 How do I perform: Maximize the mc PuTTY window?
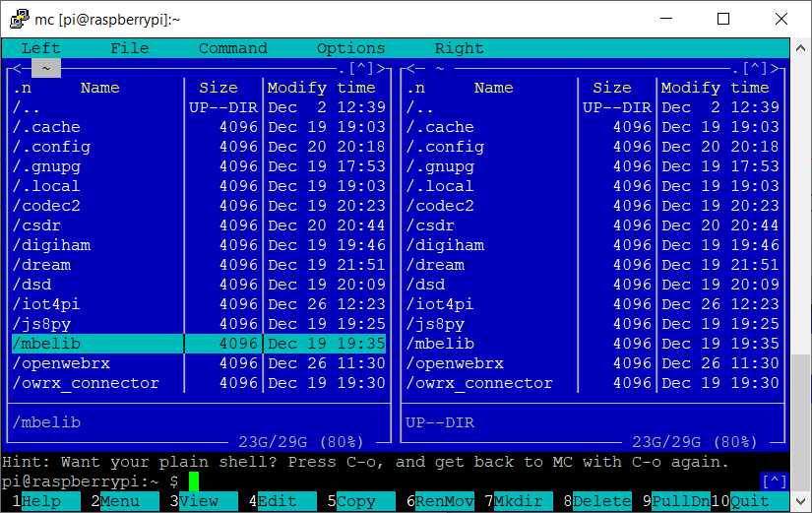pos(723,19)
